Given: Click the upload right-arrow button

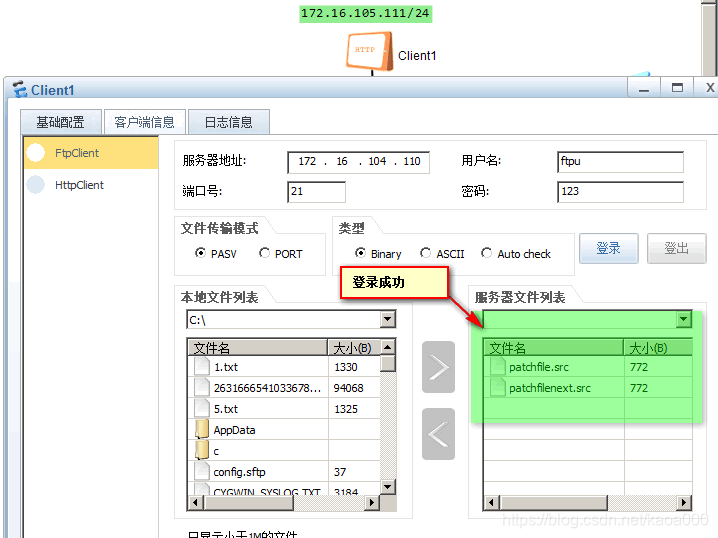Looking at the screenshot, I should 438,367.
